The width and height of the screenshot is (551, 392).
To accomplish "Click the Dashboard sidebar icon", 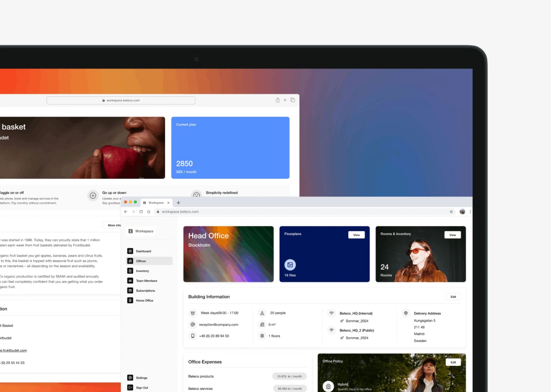I will (x=130, y=251).
